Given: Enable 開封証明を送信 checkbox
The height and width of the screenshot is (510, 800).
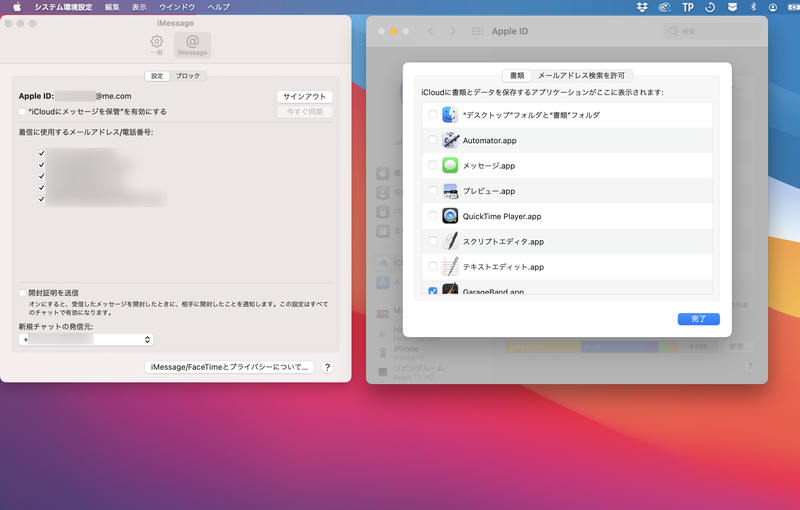Looking at the screenshot, I should [22, 293].
